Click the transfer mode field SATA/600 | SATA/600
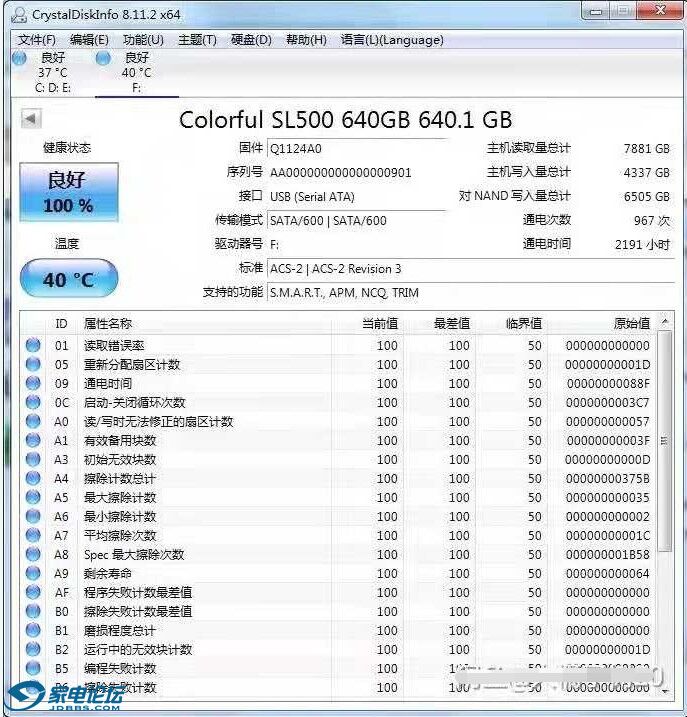The image size is (687, 717). (x=357, y=220)
